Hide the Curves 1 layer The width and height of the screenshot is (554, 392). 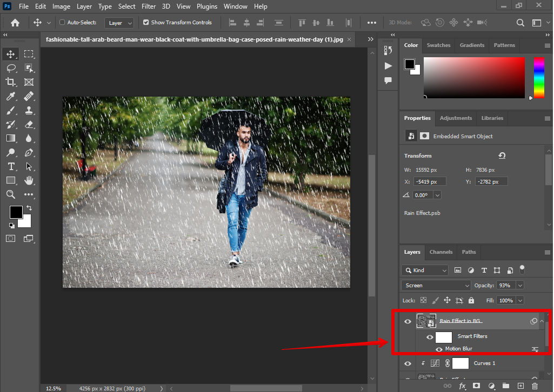tap(408, 363)
